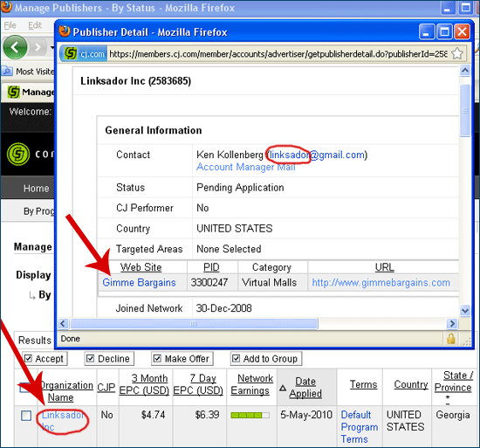The image size is (480, 448).
Task: Click the Accept button above the results
Action: click(x=45, y=359)
